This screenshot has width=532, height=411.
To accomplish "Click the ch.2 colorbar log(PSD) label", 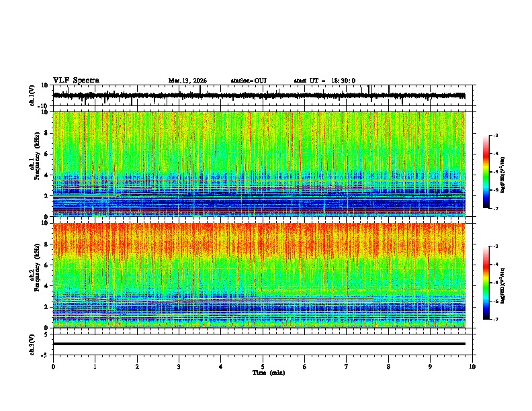I will (503, 285).
